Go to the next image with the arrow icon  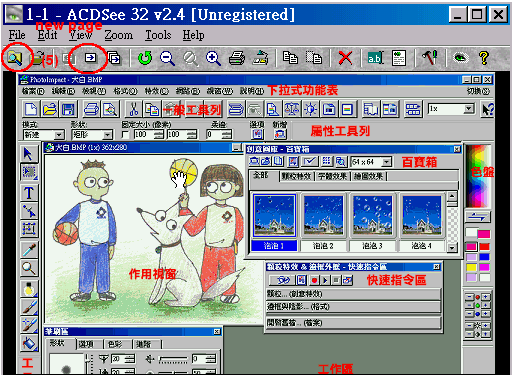tap(90, 58)
